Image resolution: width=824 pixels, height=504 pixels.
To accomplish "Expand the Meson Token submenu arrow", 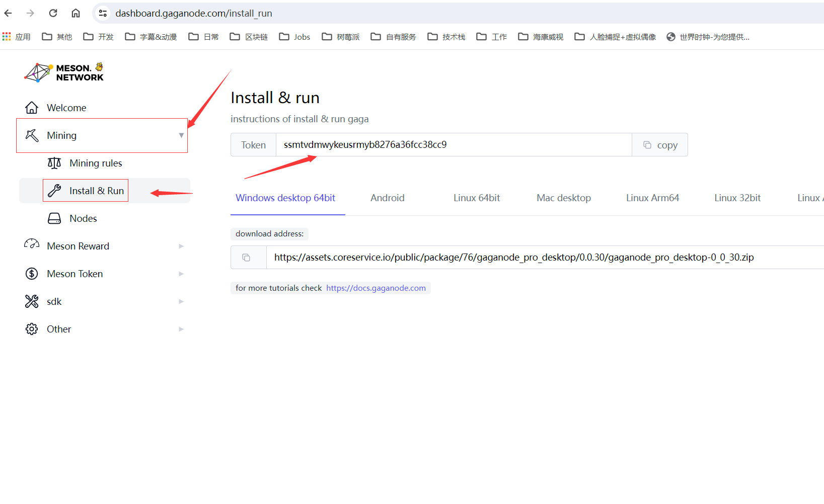I will pos(181,274).
